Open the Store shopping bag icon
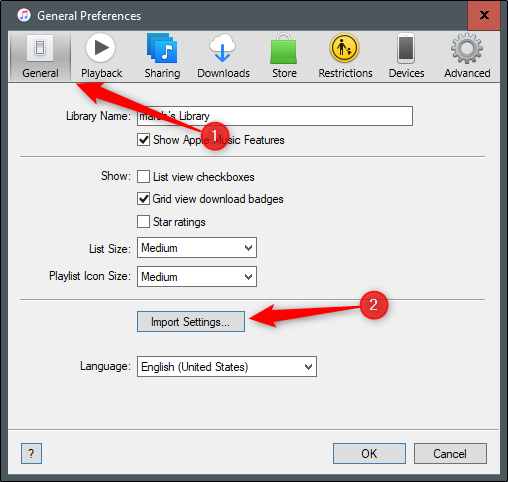Image resolution: width=508 pixels, height=482 pixels. (x=283, y=49)
